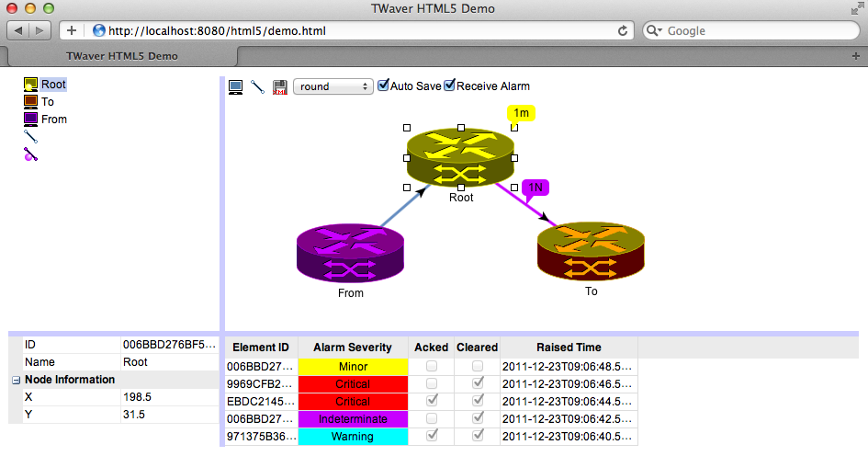Toggle Acked checkbox in Indeterminate row
This screenshot has width=868, height=456.
tap(432, 418)
